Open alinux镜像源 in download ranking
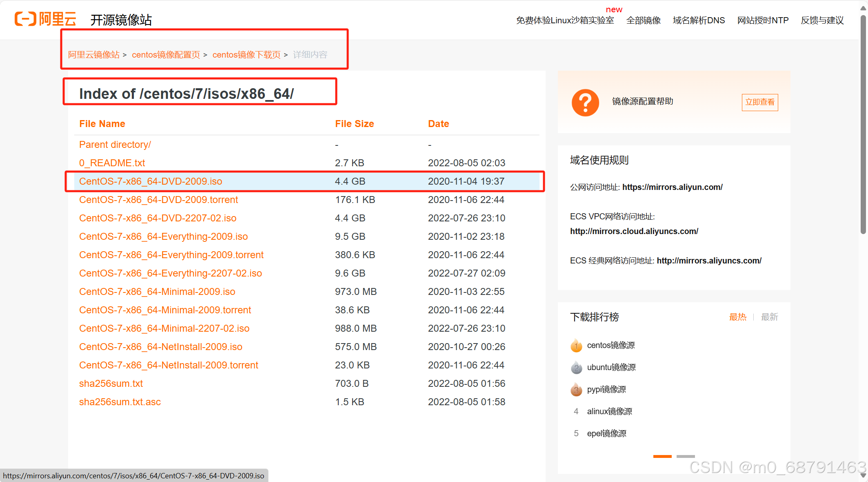The height and width of the screenshot is (482, 868). point(609,411)
